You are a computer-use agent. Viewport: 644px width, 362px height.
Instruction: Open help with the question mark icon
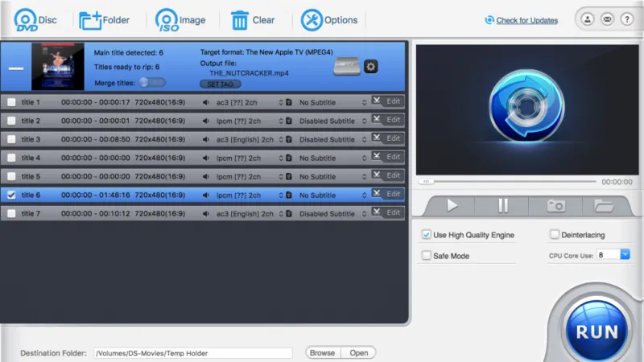point(627,19)
